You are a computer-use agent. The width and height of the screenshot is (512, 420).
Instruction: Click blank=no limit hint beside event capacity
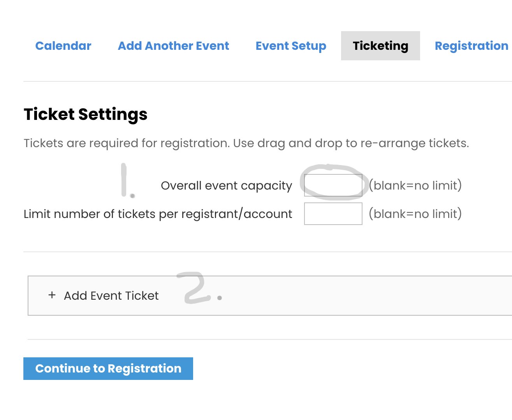pyautogui.click(x=415, y=185)
